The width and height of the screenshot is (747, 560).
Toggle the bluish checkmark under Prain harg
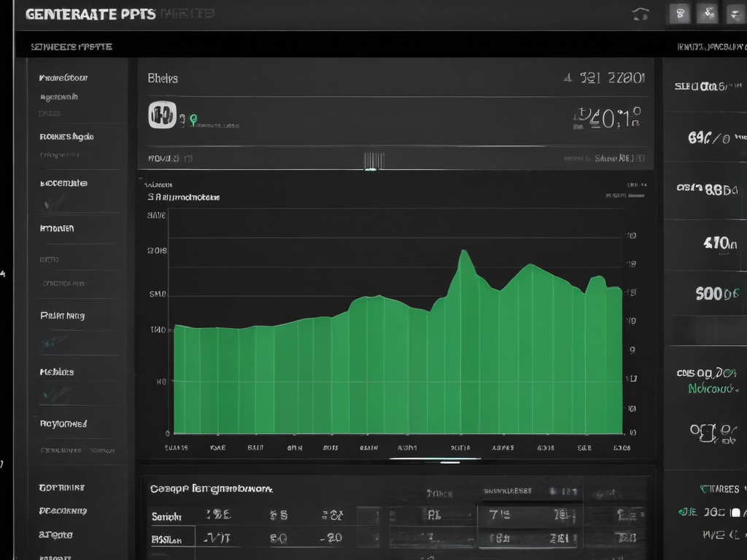point(54,344)
